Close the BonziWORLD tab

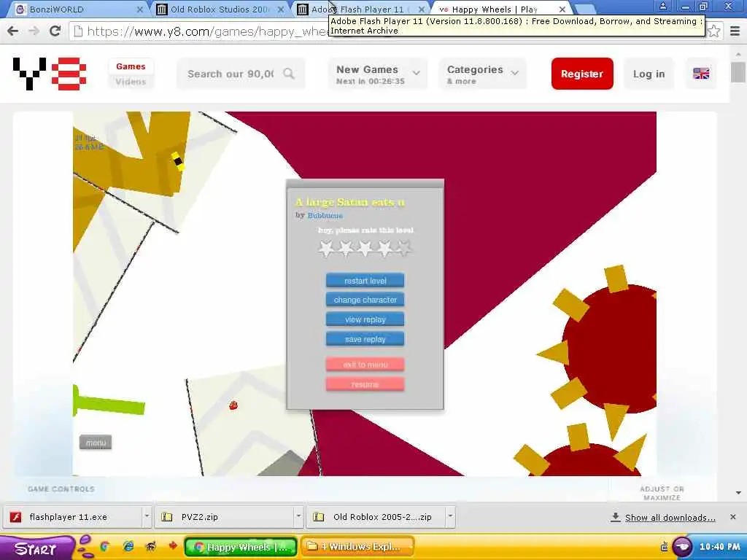[x=139, y=9]
